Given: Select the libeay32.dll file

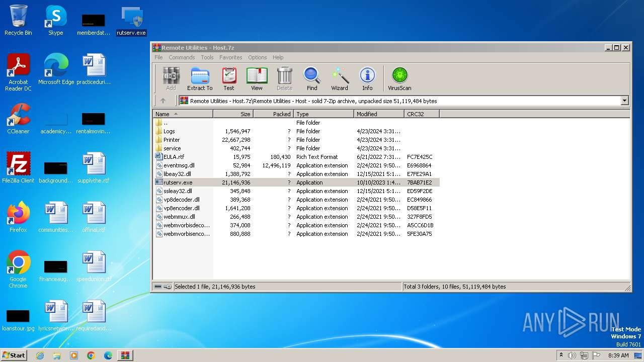Looking at the screenshot, I should [296, 174].
